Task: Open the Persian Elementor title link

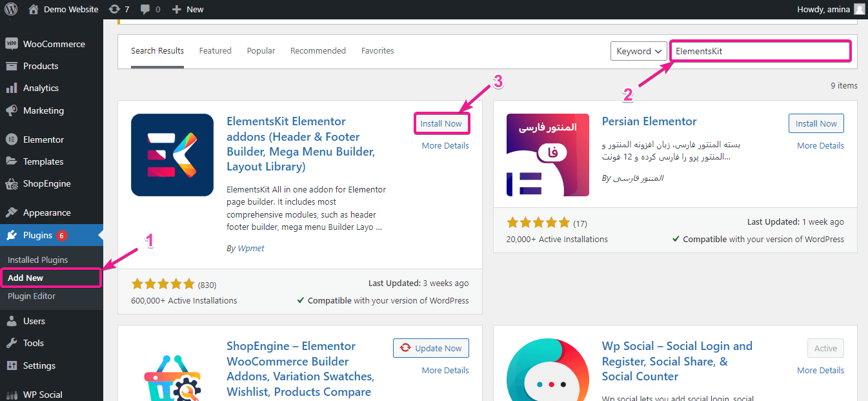Action: (x=649, y=121)
